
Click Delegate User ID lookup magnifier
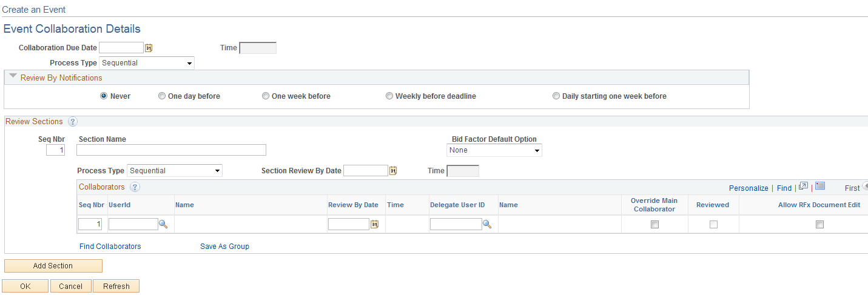[487, 224]
